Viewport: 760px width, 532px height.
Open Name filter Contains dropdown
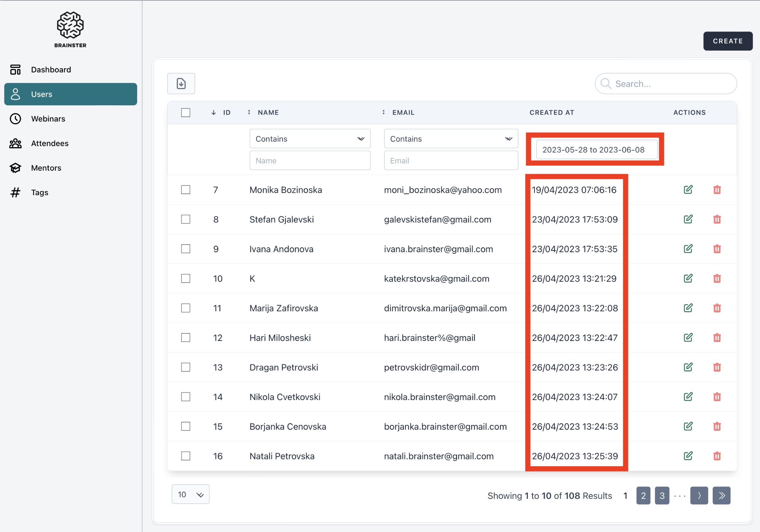click(310, 139)
